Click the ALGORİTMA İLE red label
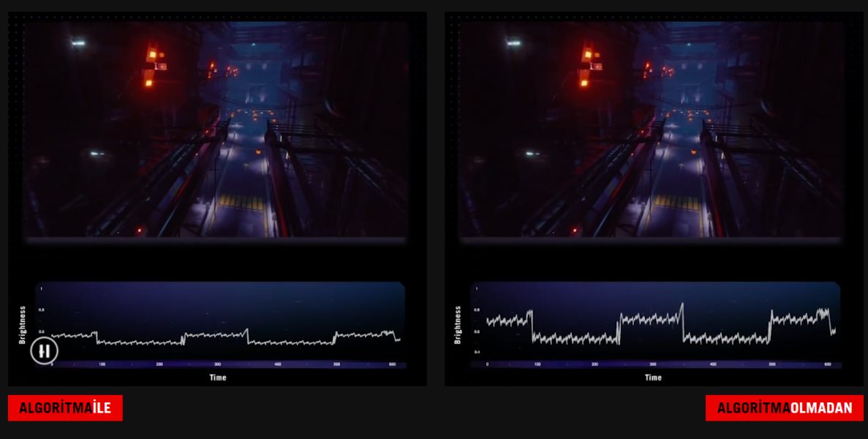Image resolution: width=868 pixels, height=439 pixels. [x=65, y=408]
